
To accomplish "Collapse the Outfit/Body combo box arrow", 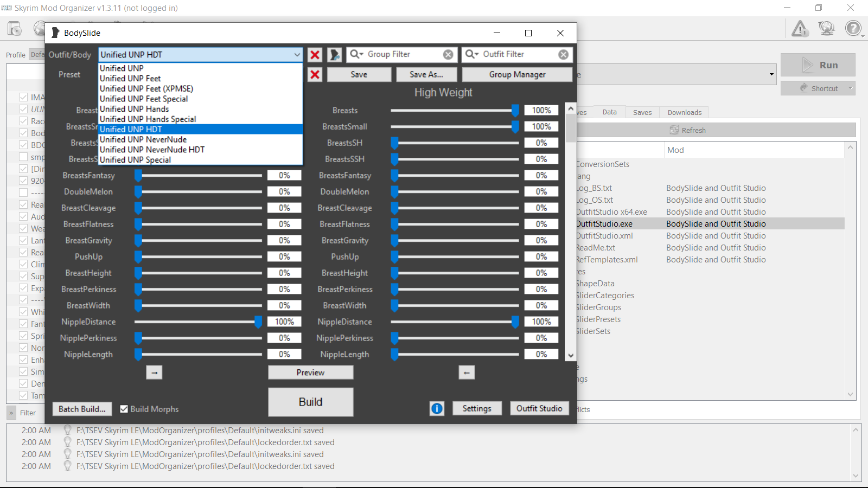I will click(297, 55).
